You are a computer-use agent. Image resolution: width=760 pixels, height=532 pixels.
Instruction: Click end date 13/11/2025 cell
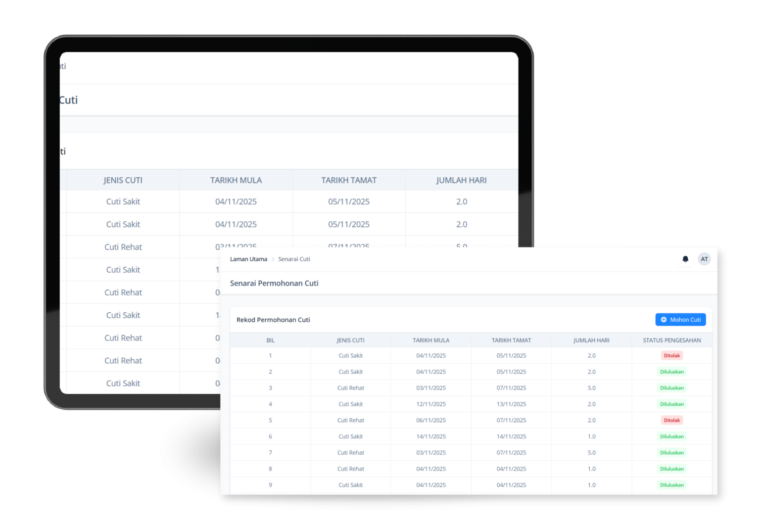511,404
